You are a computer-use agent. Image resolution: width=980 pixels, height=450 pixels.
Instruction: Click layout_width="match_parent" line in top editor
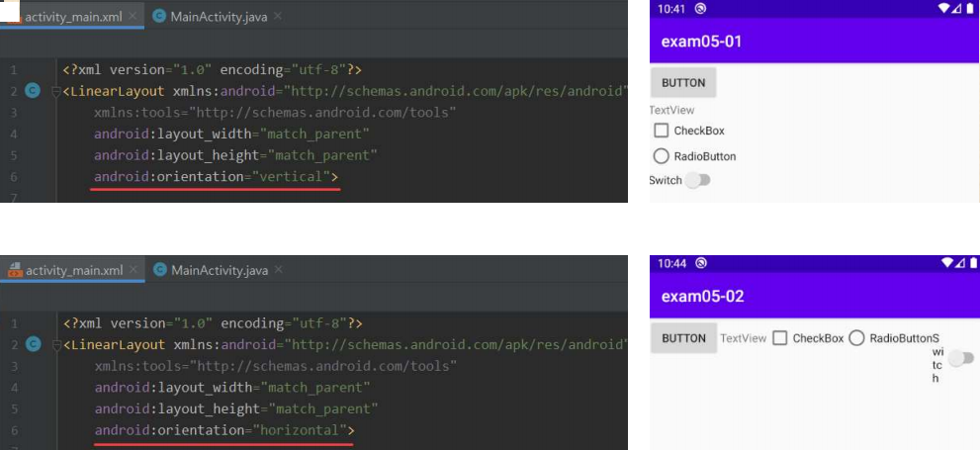[231, 134]
